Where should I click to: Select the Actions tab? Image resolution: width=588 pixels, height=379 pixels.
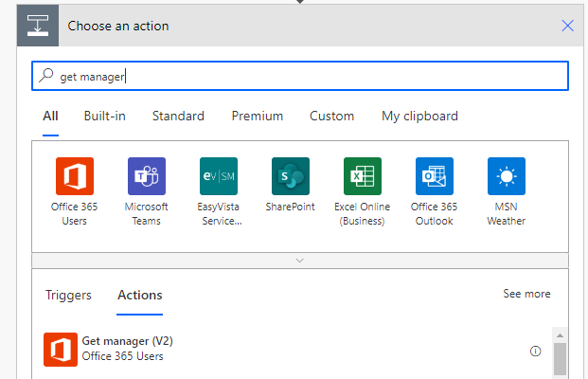pyautogui.click(x=140, y=295)
